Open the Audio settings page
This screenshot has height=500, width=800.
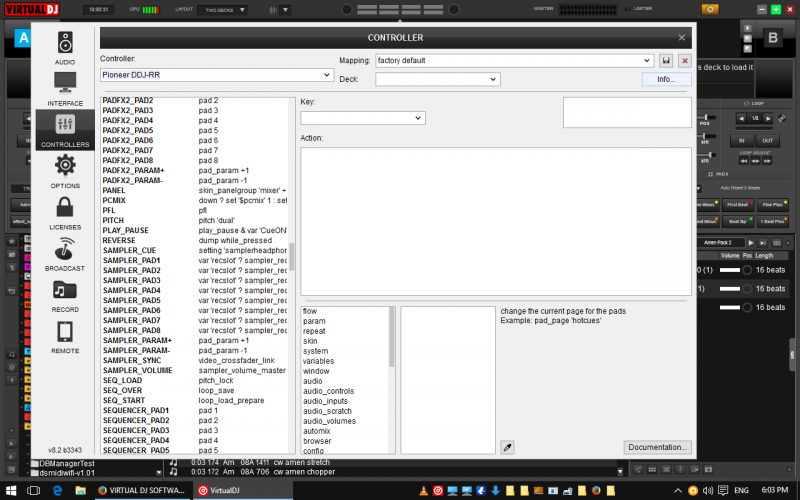click(x=65, y=48)
